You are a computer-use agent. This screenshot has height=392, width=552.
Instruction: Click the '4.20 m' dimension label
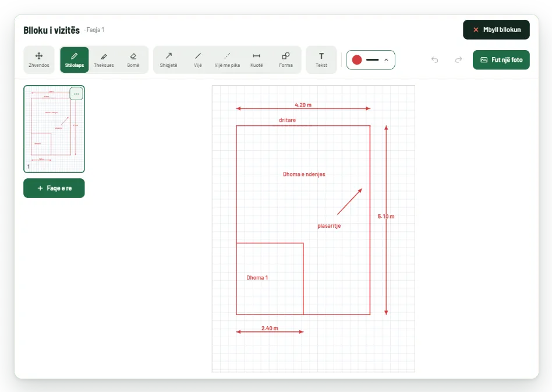click(303, 105)
